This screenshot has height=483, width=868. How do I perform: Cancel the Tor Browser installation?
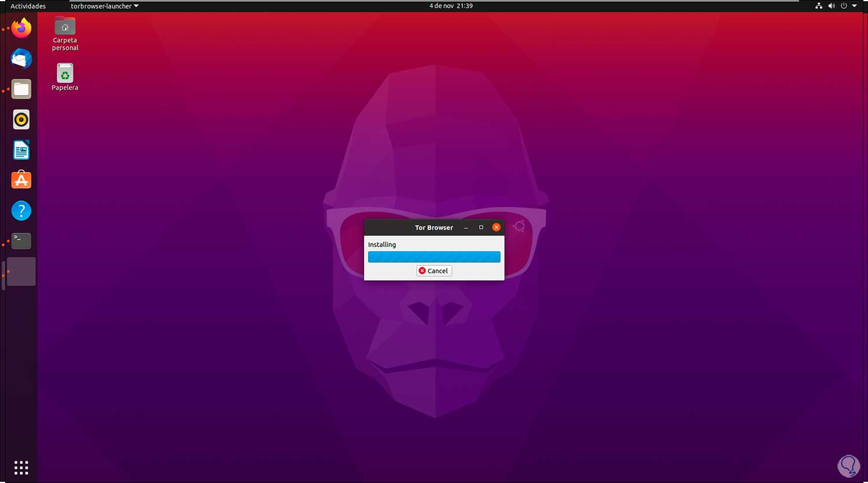click(434, 270)
